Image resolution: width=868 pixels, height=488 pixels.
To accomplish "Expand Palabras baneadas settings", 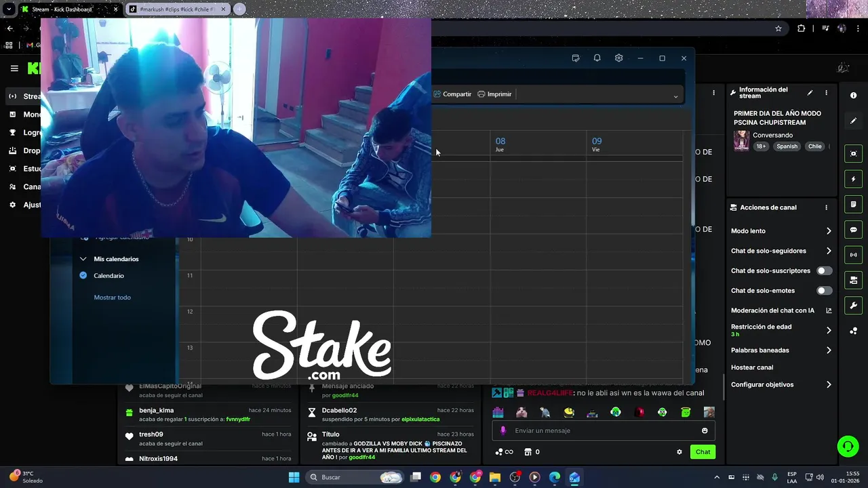I will (829, 350).
